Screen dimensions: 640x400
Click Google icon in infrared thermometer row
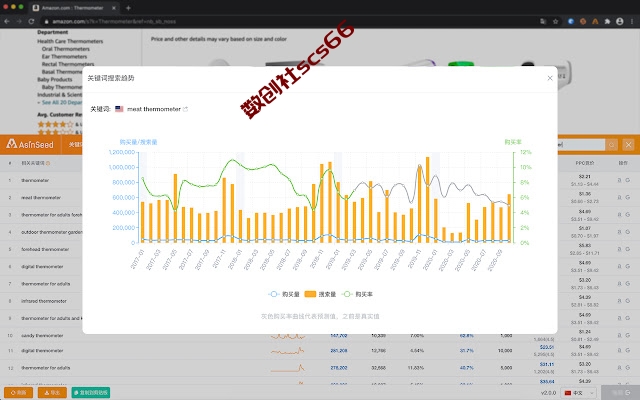coord(627,301)
